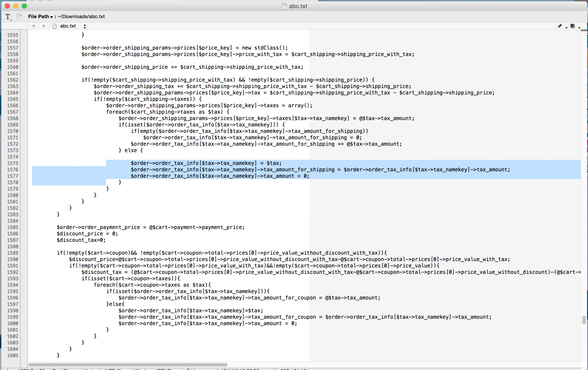Click the forward navigation arrow
Image resolution: width=588 pixels, height=370 pixels.
click(44, 26)
